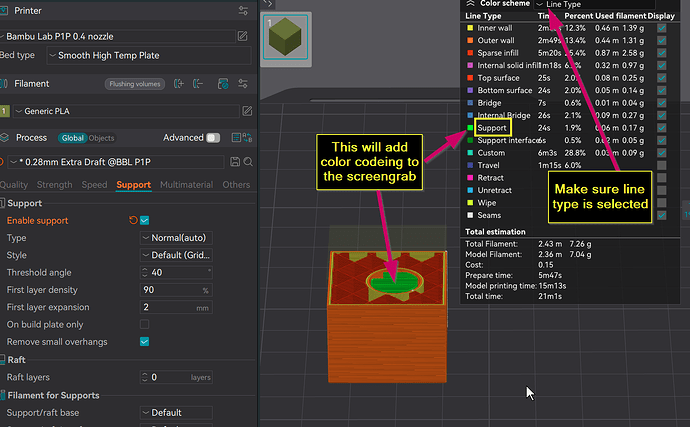Click the First layer density field
Viewport: 690px width, 427px height.
pos(176,290)
